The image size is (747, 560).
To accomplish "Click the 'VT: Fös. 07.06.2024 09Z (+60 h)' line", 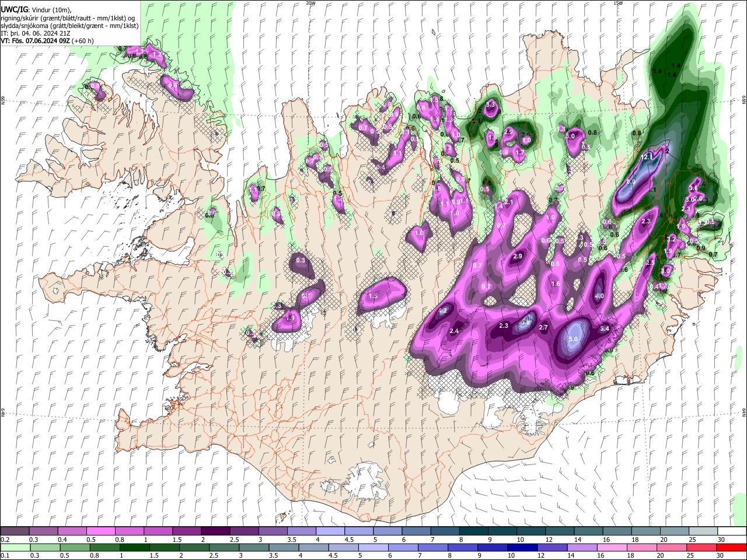I will pos(47,41).
